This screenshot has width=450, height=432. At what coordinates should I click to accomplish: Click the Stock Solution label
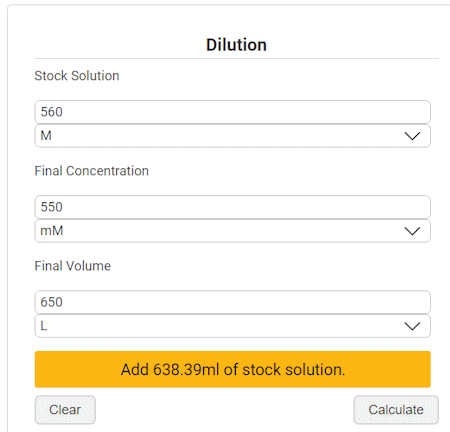(x=77, y=76)
